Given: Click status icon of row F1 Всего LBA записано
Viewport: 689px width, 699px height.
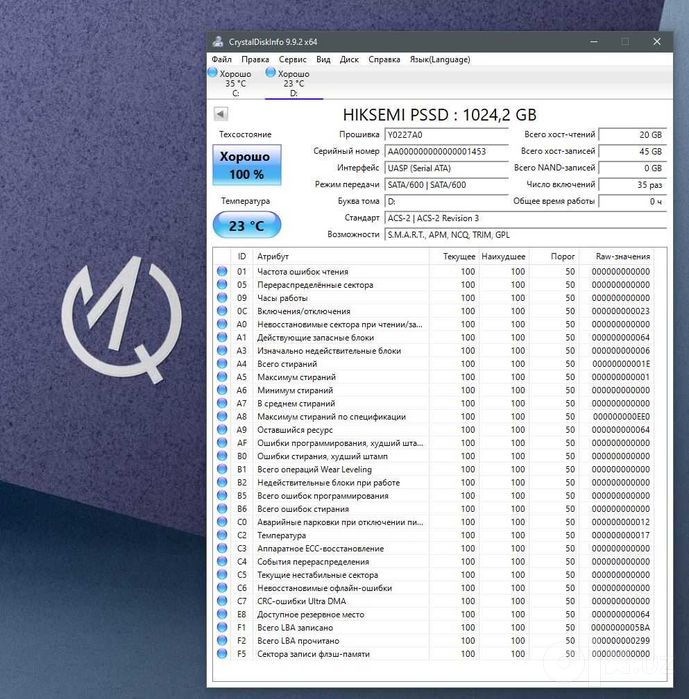Looking at the screenshot, I should [x=222, y=627].
